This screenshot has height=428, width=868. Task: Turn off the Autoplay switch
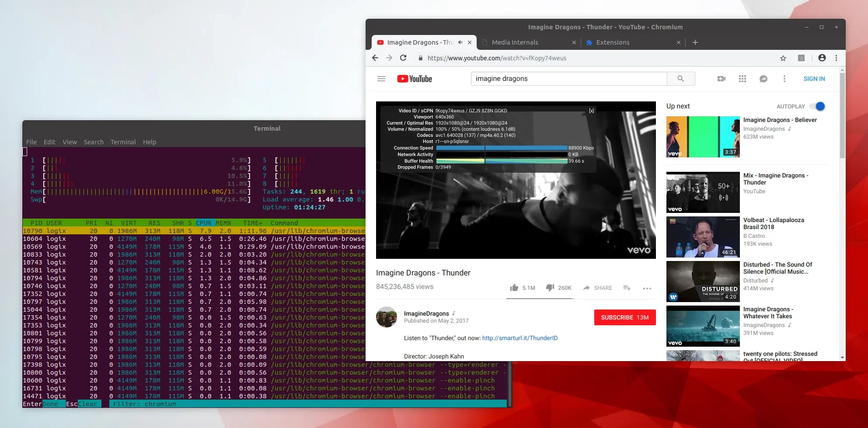pos(816,106)
